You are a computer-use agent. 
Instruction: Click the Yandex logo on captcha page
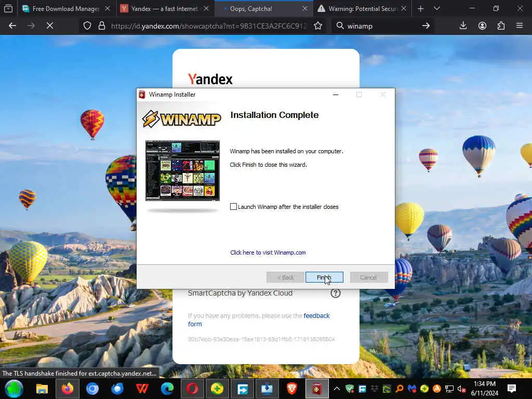[x=210, y=79]
